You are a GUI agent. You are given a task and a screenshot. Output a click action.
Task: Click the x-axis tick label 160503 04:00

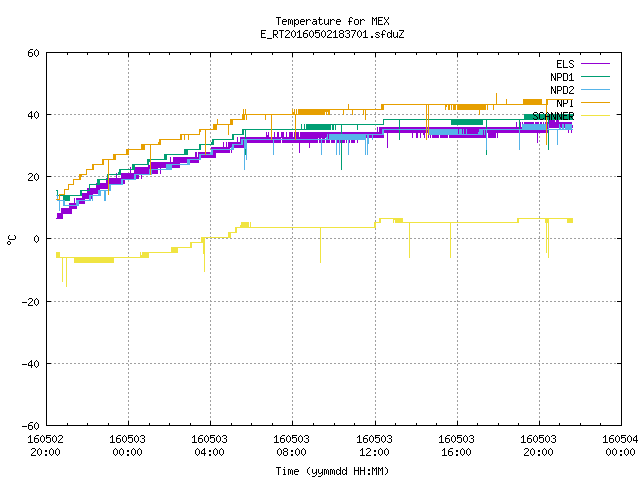coord(209,446)
